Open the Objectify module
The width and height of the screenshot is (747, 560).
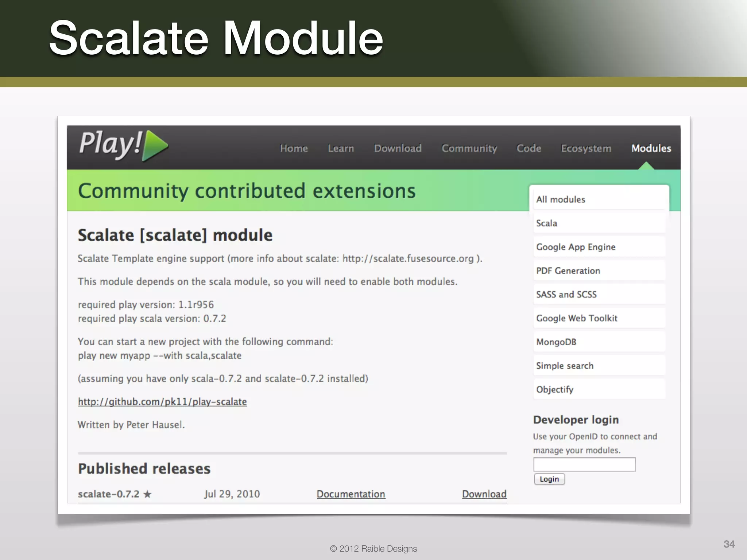(599, 389)
